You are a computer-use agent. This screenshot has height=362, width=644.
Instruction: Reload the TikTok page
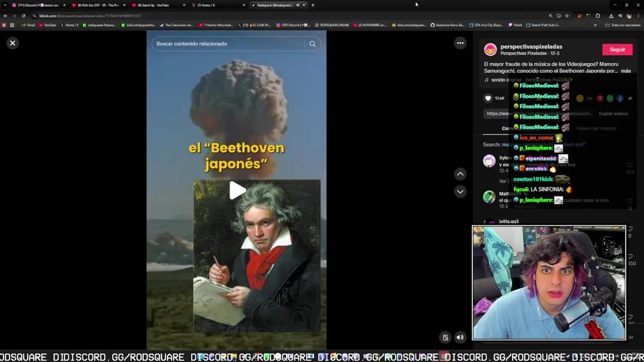(x=23, y=16)
